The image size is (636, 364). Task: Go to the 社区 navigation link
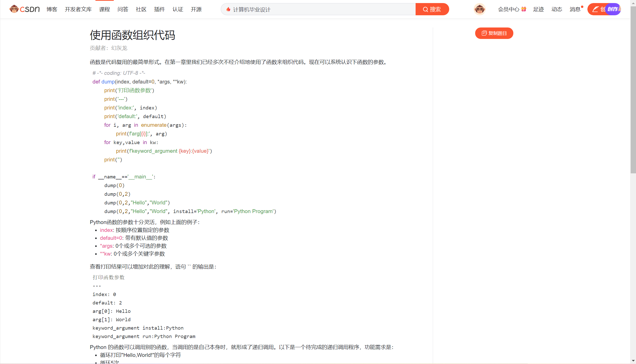[141, 9]
